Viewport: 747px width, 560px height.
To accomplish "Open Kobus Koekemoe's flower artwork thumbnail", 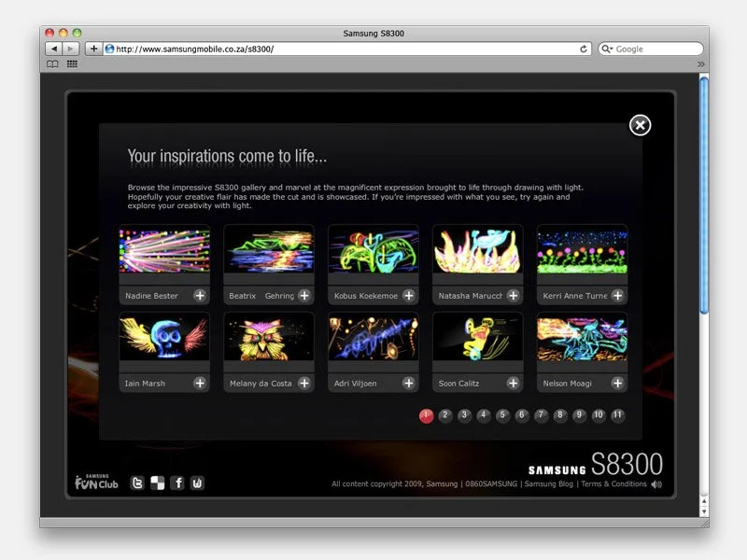I will tap(373, 250).
